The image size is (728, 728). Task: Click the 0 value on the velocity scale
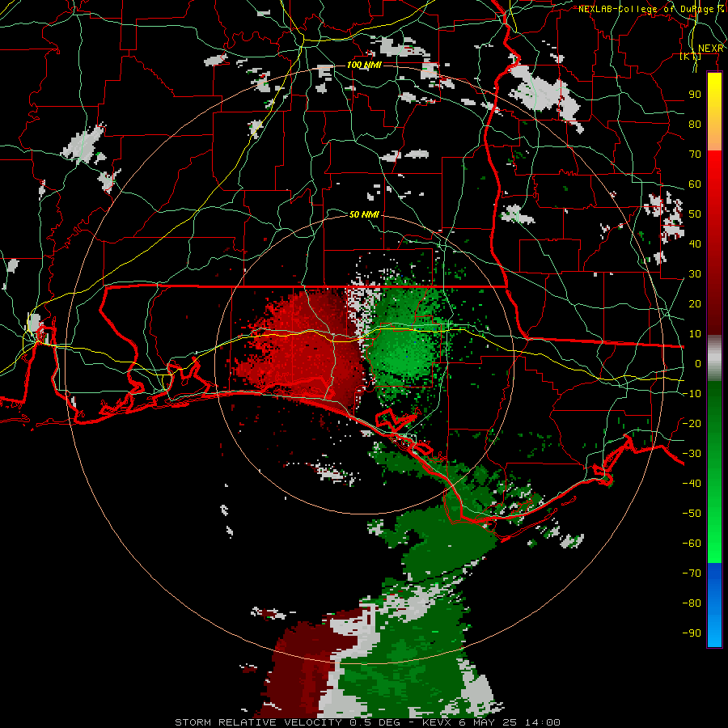[x=698, y=363]
